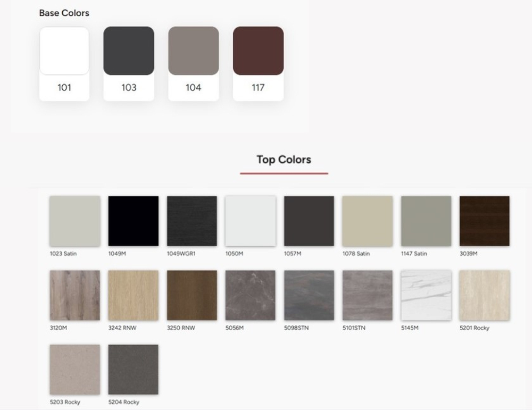Pick the 5204 Rocky dark swatch
This screenshot has width=532, height=410.
click(x=134, y=370)
